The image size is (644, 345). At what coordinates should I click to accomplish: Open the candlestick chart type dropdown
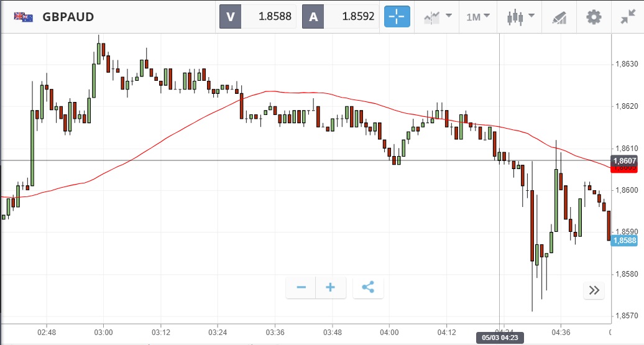click(x=520, y=17)
